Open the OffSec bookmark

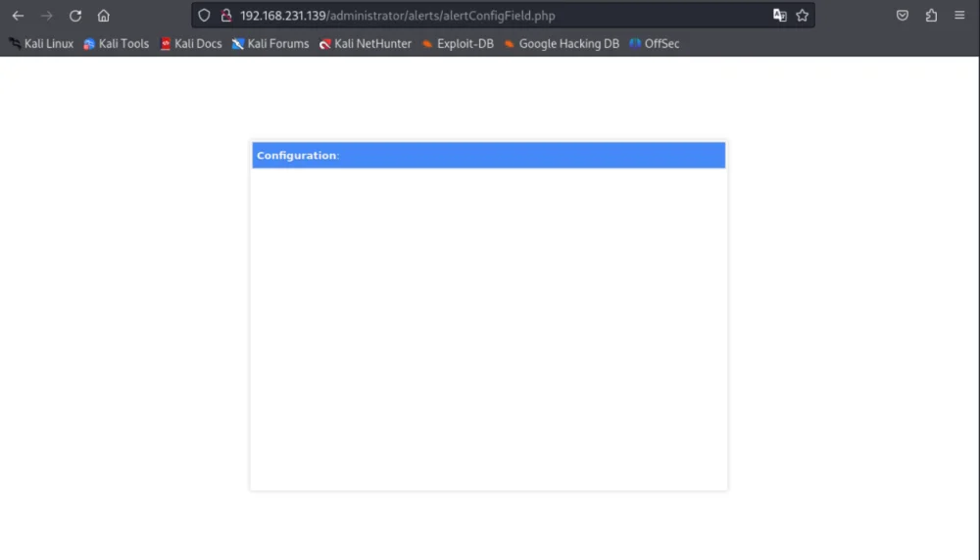click(x=655, y=44)
